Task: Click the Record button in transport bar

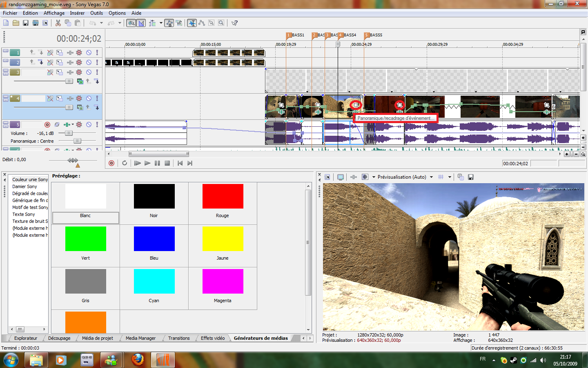Action: click(x=111, y=163)
